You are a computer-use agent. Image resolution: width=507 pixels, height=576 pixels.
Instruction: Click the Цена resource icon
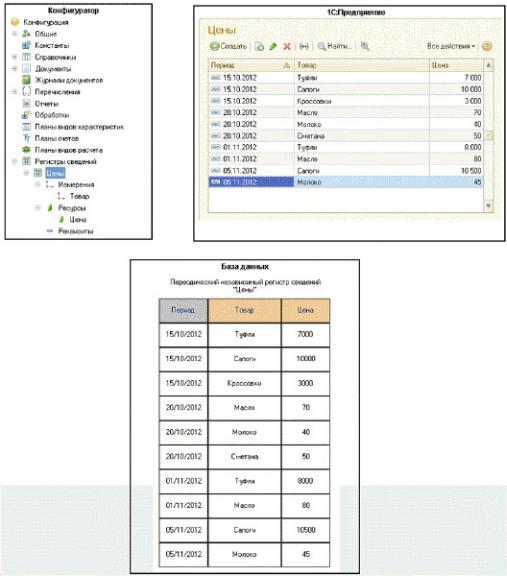[61, 220]
